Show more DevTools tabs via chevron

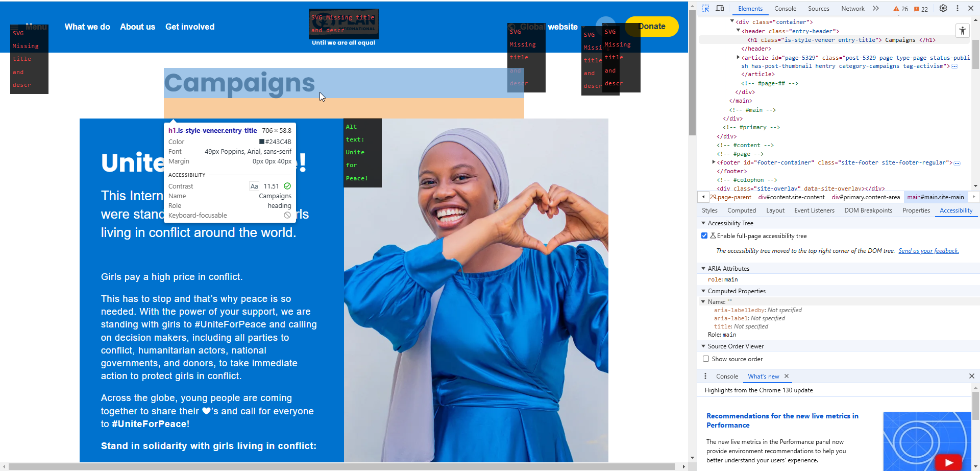876,9
